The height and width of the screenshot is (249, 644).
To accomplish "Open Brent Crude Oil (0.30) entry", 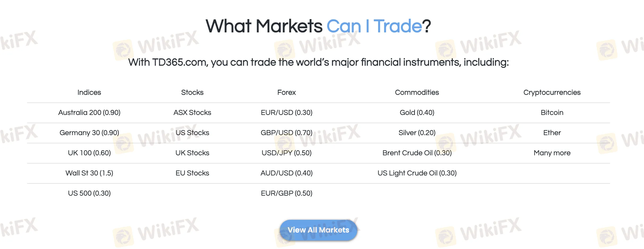I will pos(417,153).
